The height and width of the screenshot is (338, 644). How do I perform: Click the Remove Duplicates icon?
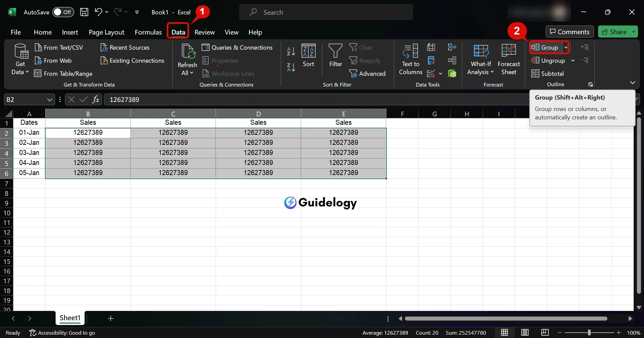coord(431,61)
